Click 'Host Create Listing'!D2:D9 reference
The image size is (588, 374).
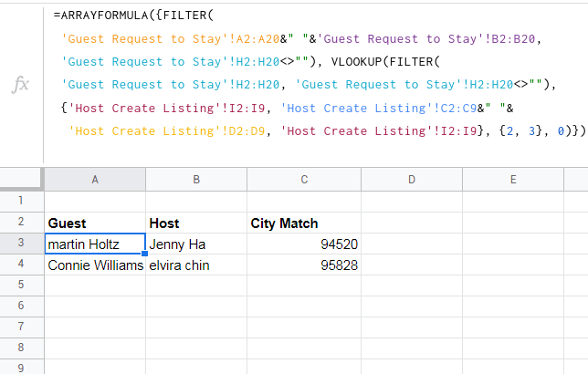click(167, 131)
